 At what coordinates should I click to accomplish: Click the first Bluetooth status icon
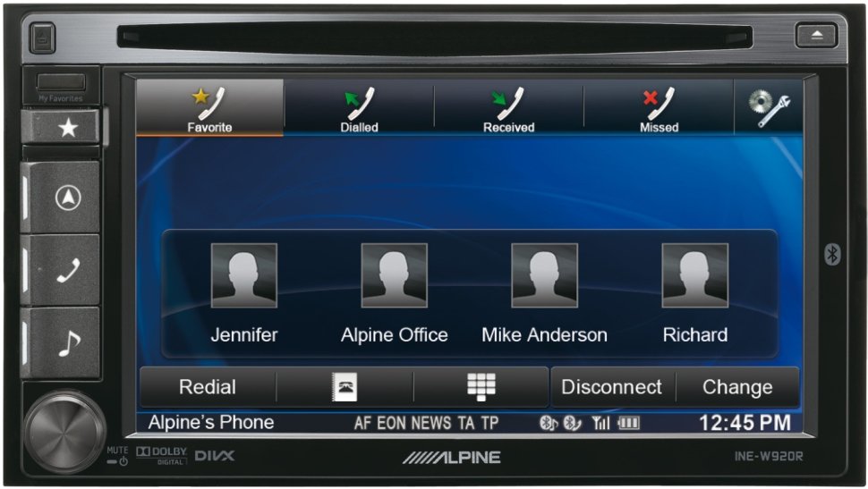[548, 423]
